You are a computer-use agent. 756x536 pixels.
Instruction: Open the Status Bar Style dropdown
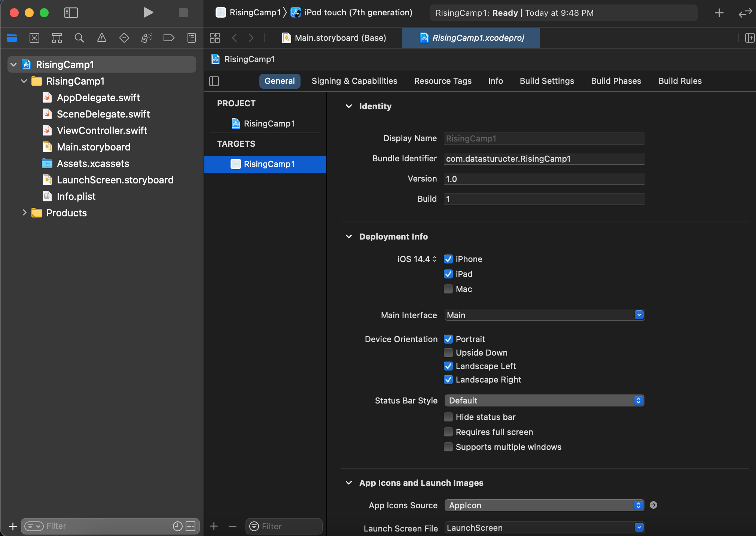click(x=544, y=401)
